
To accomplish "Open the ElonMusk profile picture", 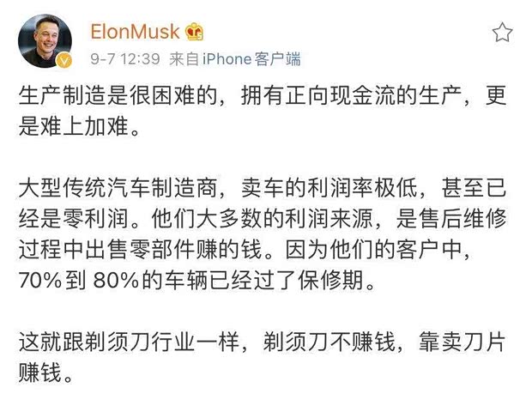I will point(43,41).
